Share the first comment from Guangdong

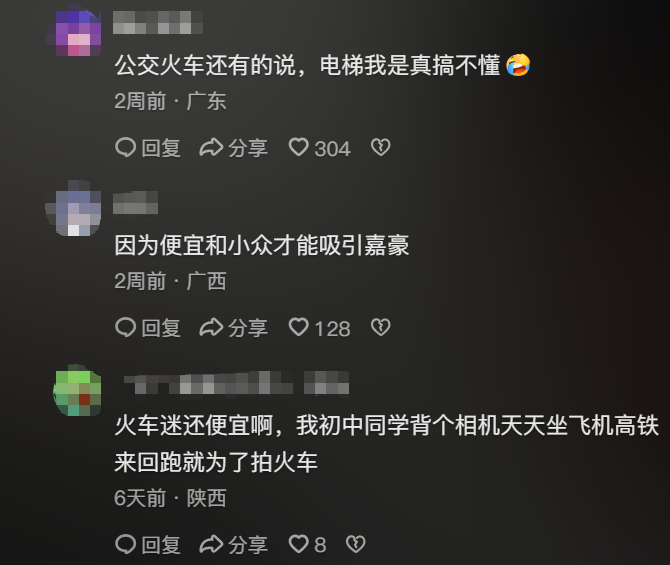pos(234,148)
